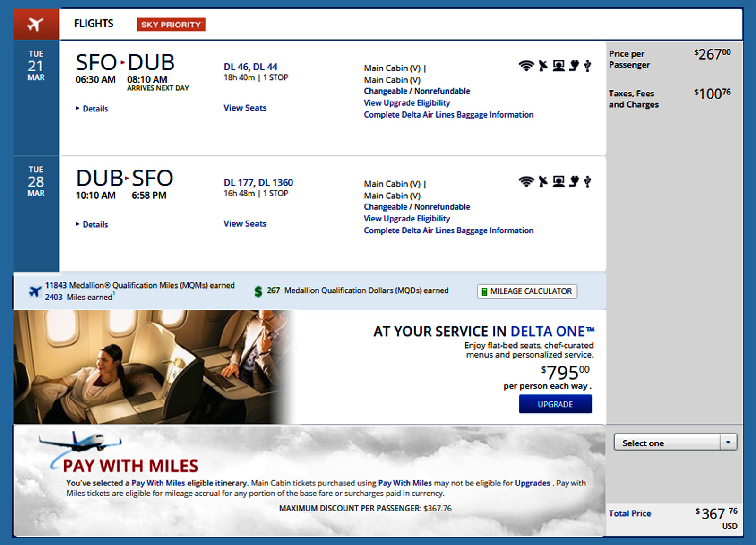Click the Delta One cabin promotional image
This screenshot has height=545, width=756.
point(154,367)
